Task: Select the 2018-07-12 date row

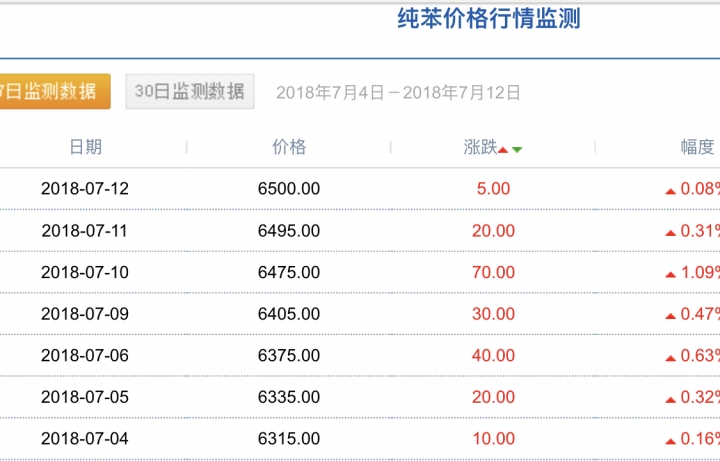Action: click(360, 189)
